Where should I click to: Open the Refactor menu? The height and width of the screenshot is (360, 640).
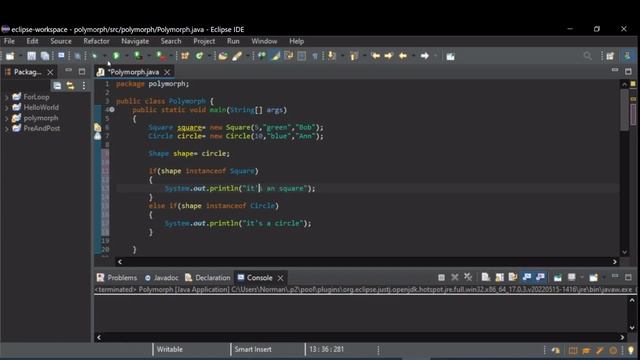click(96, 41)
